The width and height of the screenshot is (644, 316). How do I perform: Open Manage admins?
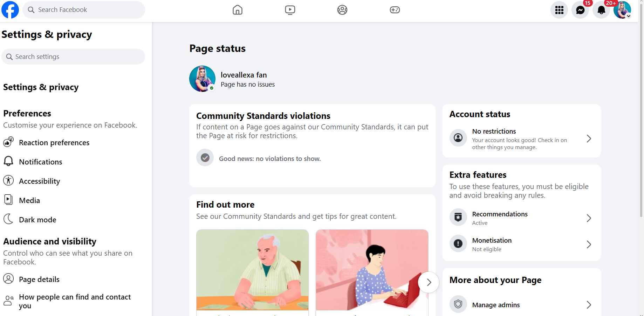tap(521, 305)
